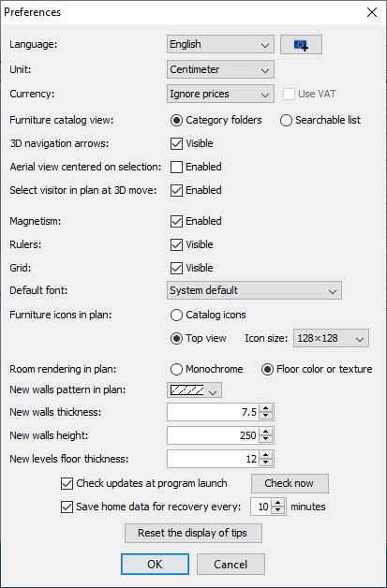Expand the Icon size dropdown
387x588 pixels.
coord(331,339)
